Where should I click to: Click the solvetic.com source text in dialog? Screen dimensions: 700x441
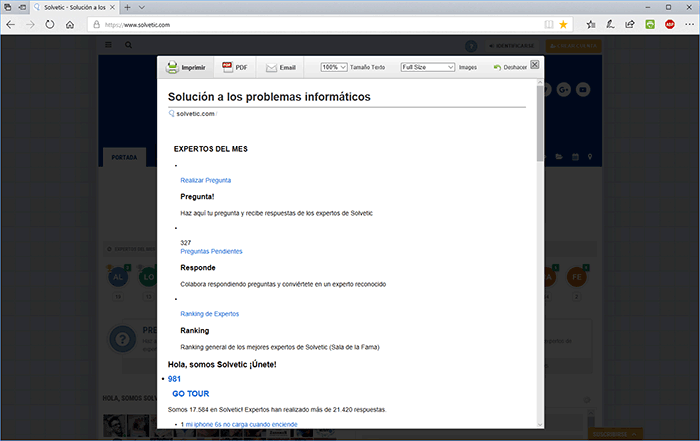click(196, 114)
